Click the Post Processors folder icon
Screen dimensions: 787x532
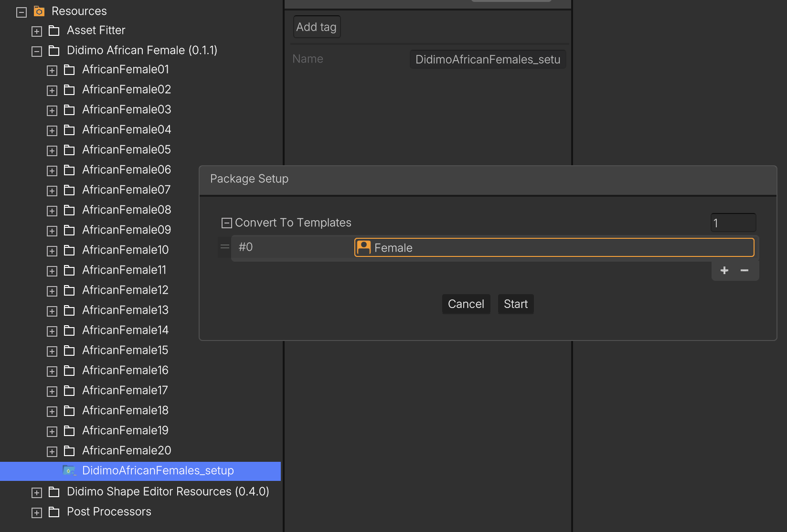click(x=54, y=512)
